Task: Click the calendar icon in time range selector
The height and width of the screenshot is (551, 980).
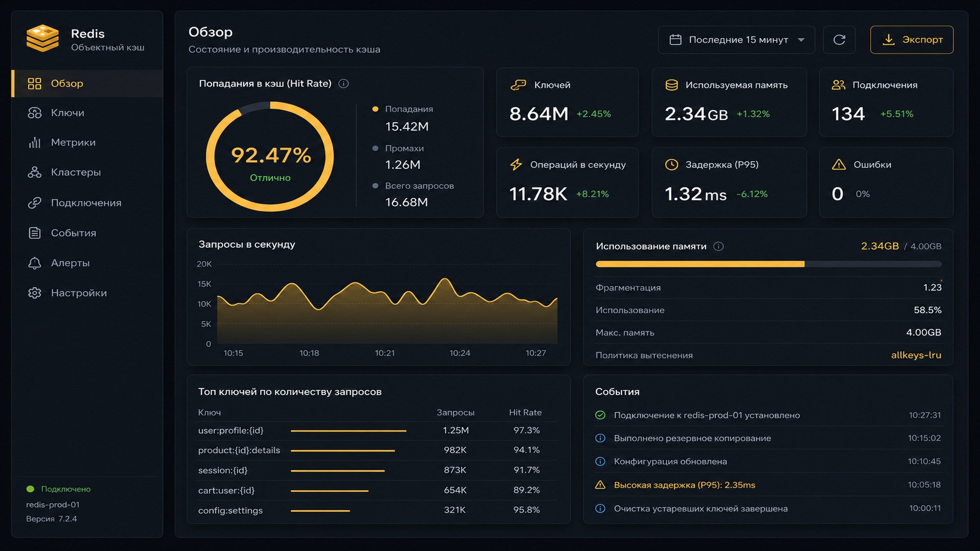Action: pos(675,40)
